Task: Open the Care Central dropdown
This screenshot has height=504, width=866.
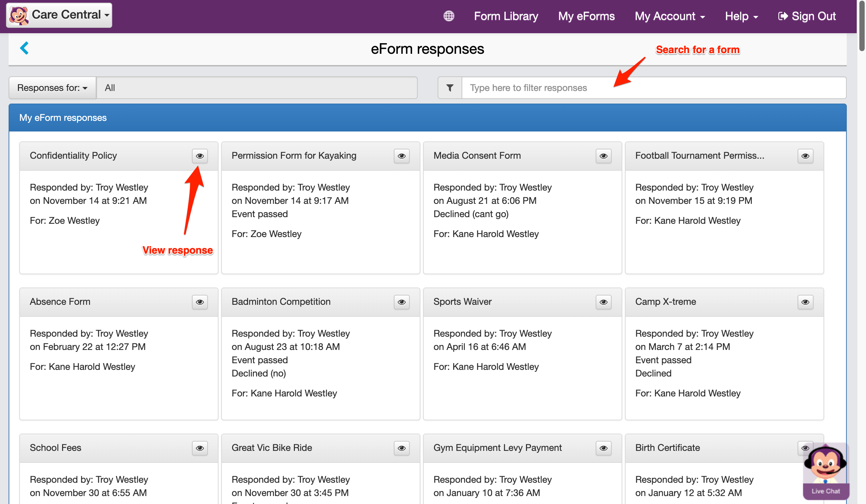Action: (59, 15)
